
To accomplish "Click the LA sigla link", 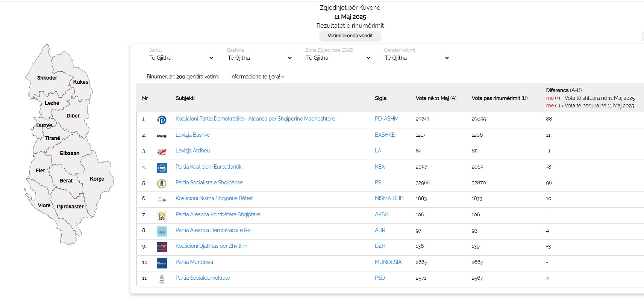I will tap(378, 151).
